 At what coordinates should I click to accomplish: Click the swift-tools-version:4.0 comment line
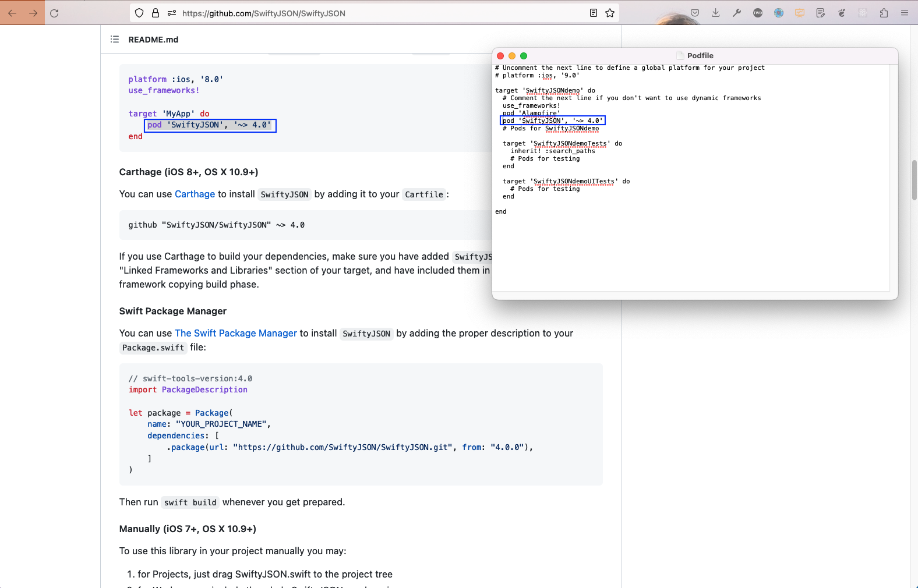190,378
